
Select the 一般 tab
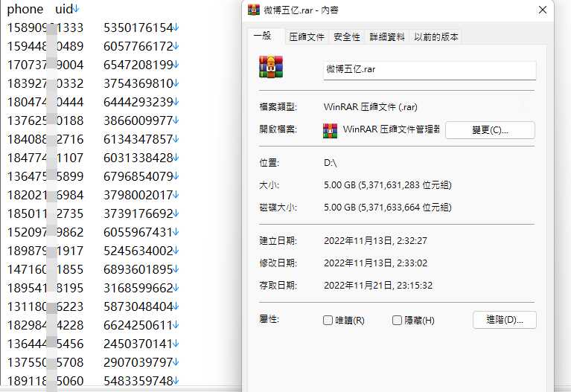coord(263,36)
